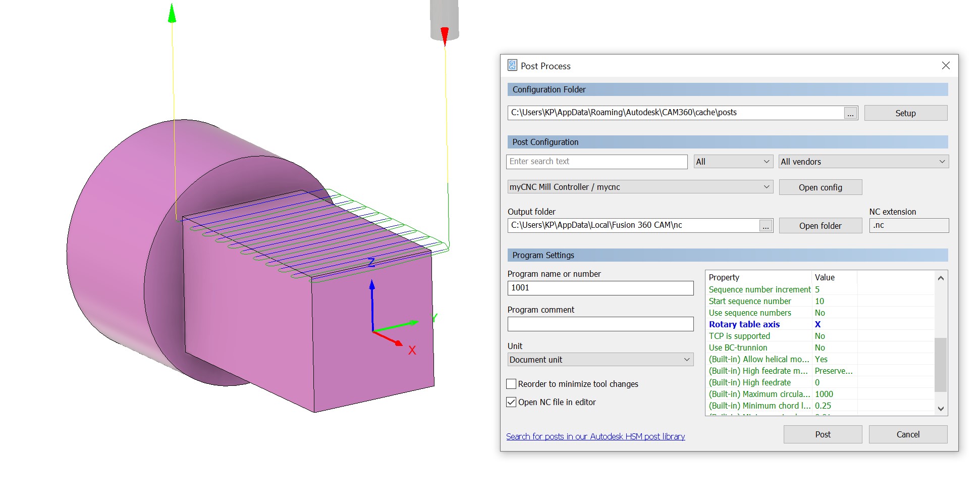Select the Use sequence numbers property
Screen dimensions: 980x497
(x=750, y=313)
